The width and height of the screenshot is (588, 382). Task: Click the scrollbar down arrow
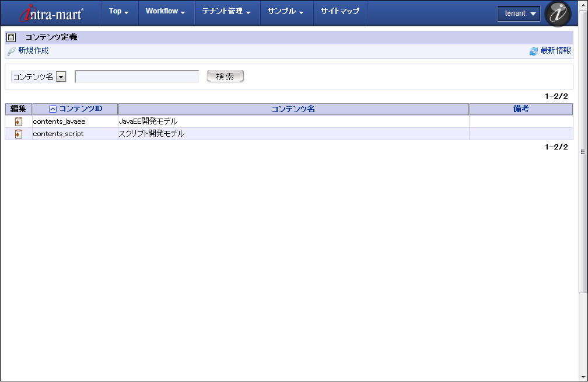click(x=583, y=377)
